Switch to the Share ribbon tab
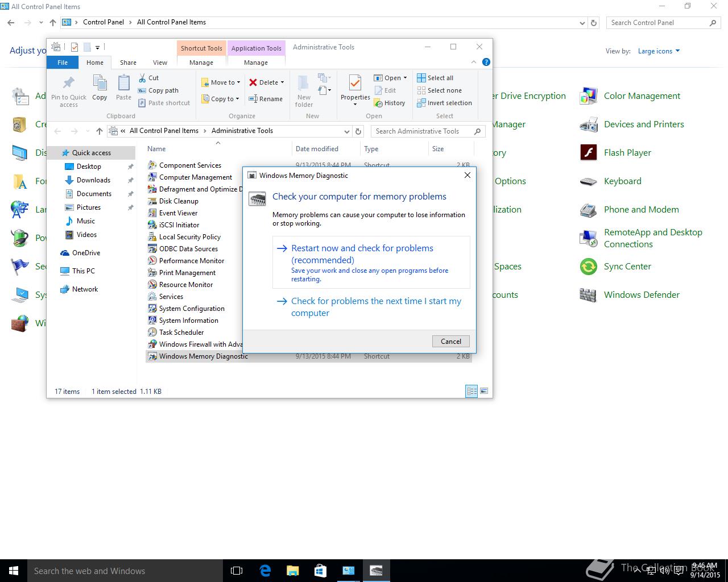This screenshot has height=582, width=728. pos(128,63)
